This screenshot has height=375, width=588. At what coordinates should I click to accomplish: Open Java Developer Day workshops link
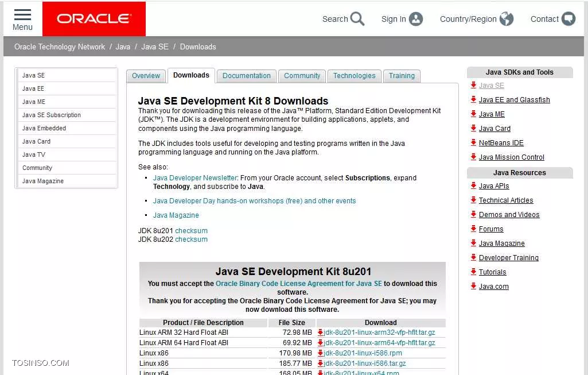coord(254,201)
